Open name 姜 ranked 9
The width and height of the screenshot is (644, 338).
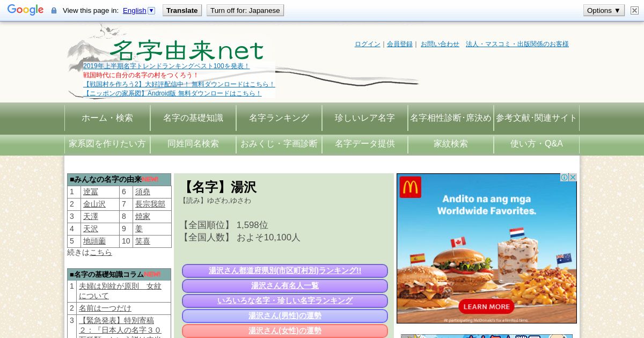[x=139, y=229]
